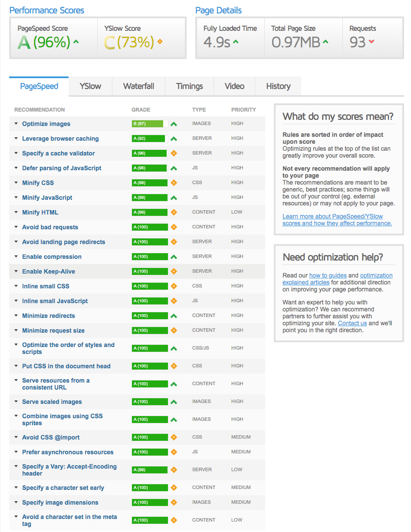The image size is (411, 532).
Task: Click red down-arrow beside Requests 93
Action: [x=371, y=42]
